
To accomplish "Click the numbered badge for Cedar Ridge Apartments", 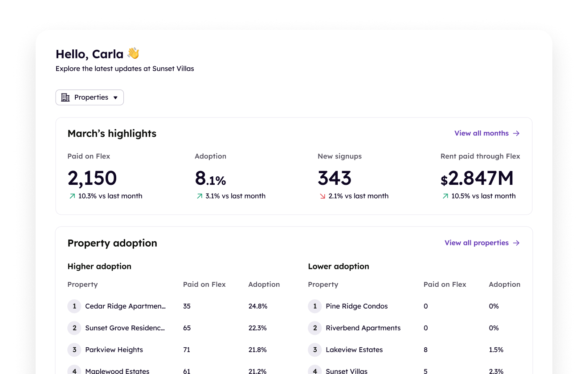I will click(x=74, y=306).
